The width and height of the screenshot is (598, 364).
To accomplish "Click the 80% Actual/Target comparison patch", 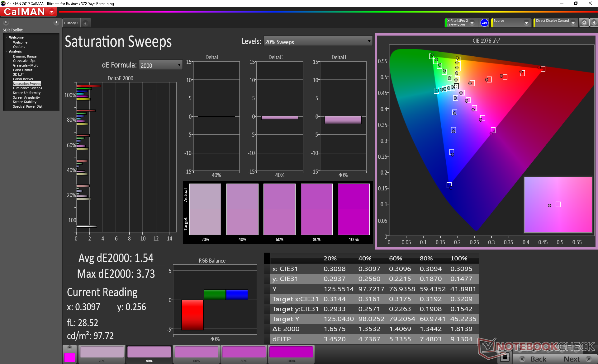I will (316, 209).
